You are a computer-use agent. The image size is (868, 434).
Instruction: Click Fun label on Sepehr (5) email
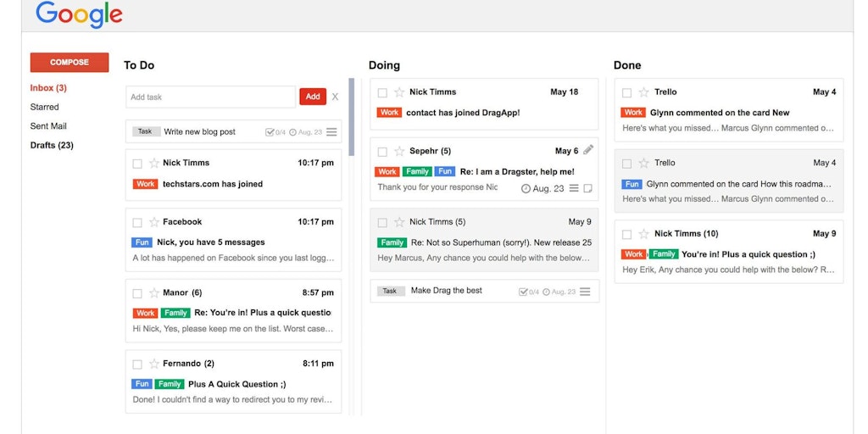click(445, 172)
